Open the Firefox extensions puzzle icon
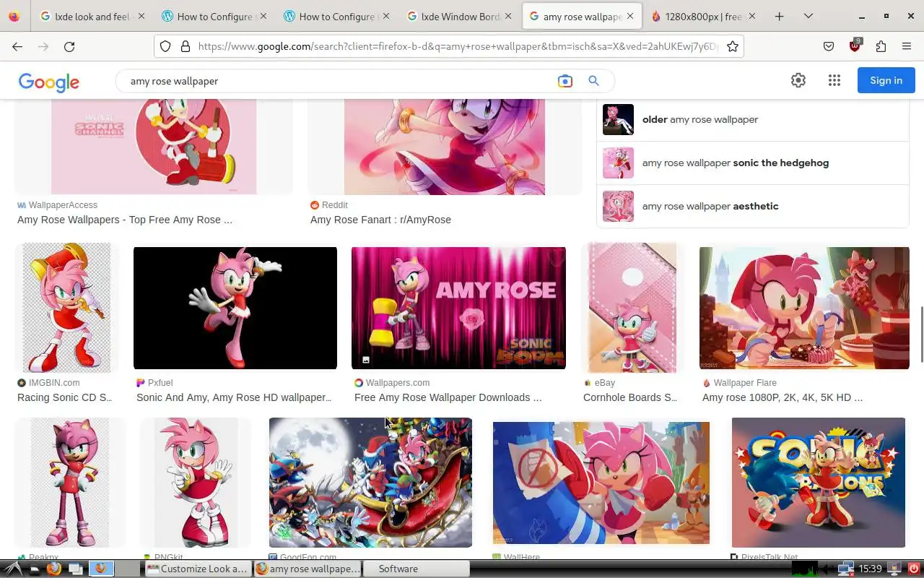The width and height of the screenshot is (924, 578). 881,46
